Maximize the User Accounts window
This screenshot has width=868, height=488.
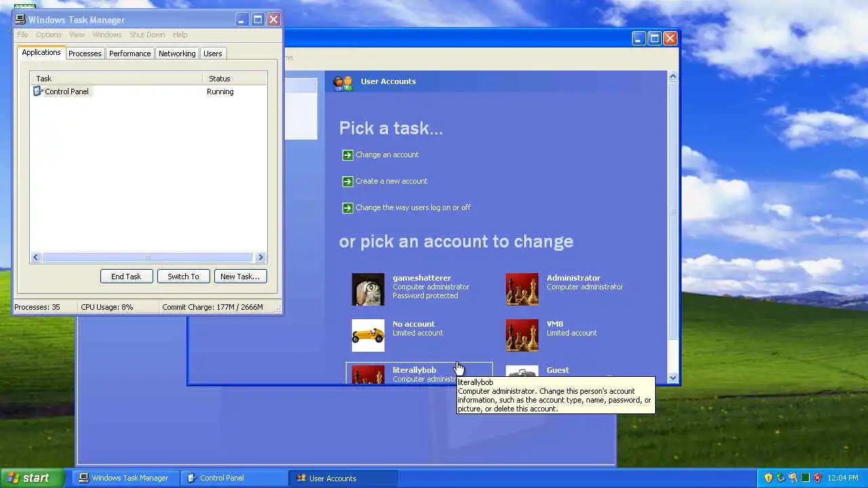[654, 39]
